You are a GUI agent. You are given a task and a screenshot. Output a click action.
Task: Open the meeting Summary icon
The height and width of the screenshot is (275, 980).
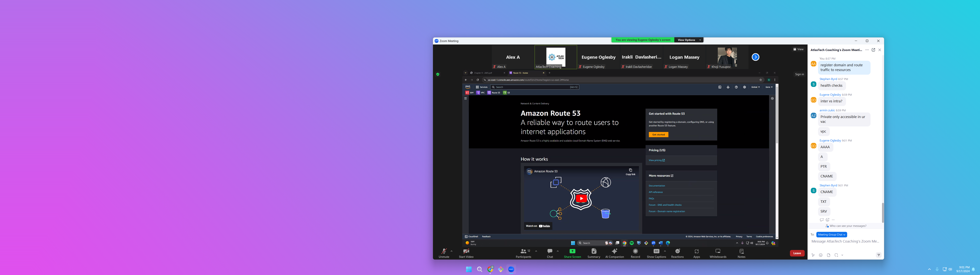[x=594, y=252]
